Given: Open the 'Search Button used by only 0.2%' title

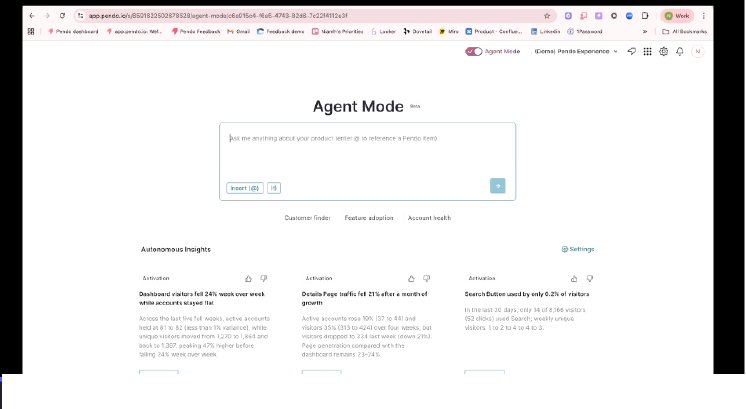Looking at the screenshot, I should pos(527,294).
